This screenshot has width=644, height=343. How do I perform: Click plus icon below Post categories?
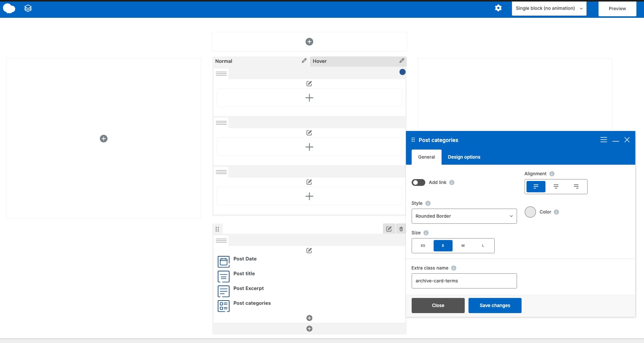[x=309, y=318]
